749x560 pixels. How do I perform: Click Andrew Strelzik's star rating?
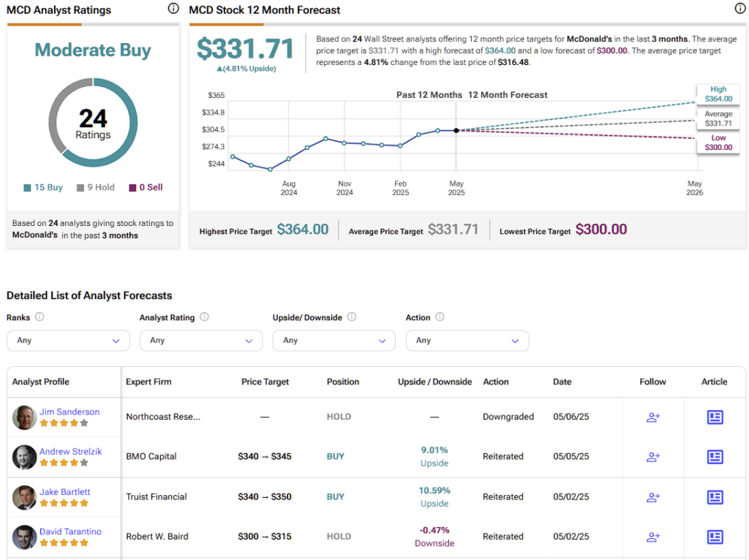click(x=64, y=463)
